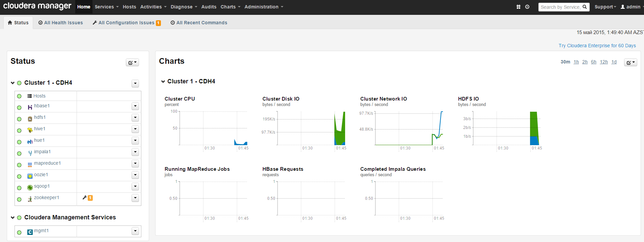
Task: Click hdfs1 green health status icon
Action: click(19, 119)
